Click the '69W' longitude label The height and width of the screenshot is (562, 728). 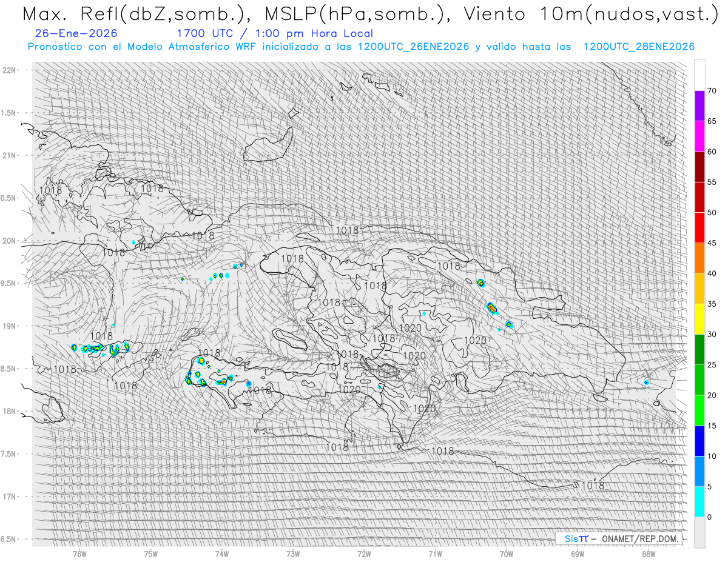point(578,554)
